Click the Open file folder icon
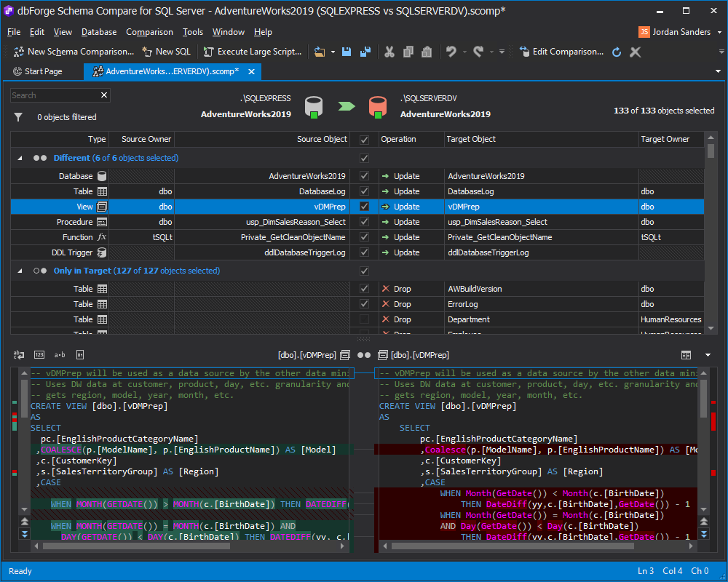Image resolution: width=728 pixels, height=582 pixels. 320,52
